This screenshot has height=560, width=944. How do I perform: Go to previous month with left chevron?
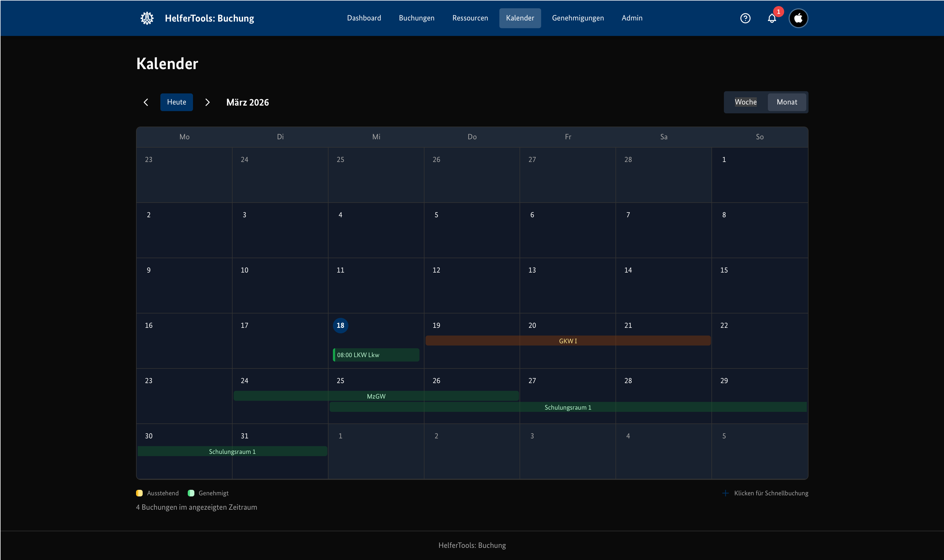tap(146, 102)
